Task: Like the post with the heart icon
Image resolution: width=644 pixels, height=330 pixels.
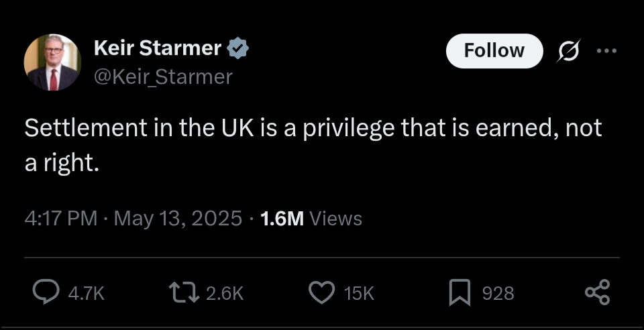Action: (x=321, y=292)
